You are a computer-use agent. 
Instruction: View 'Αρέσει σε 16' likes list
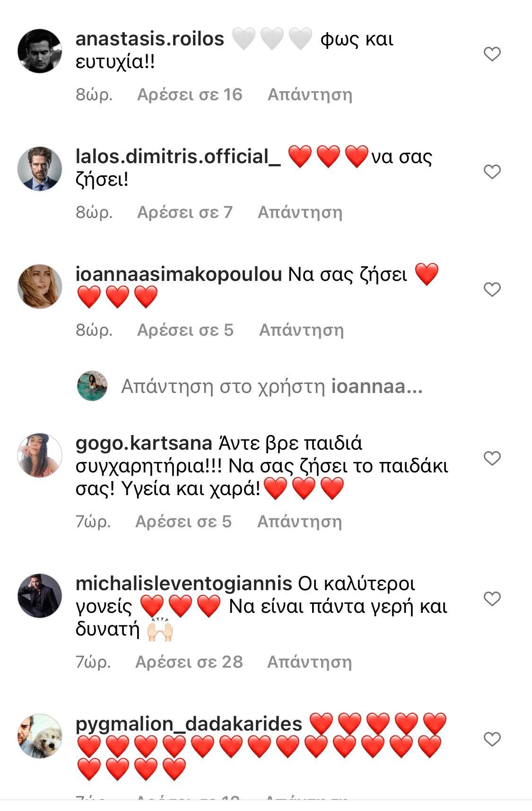click(190, 95)
